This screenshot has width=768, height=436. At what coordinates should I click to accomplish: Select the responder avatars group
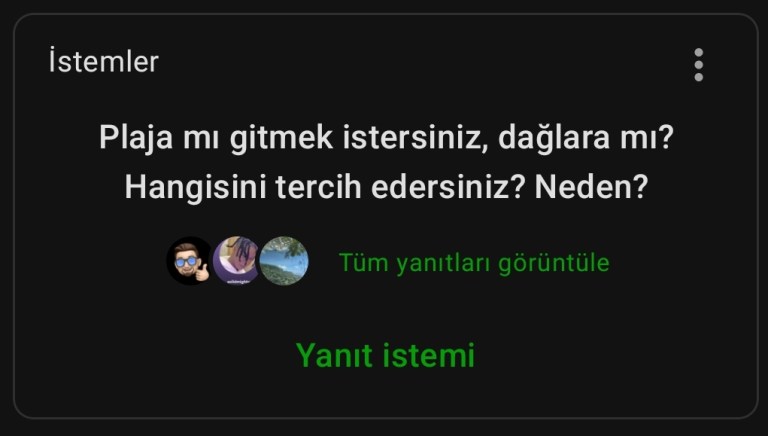237,261
